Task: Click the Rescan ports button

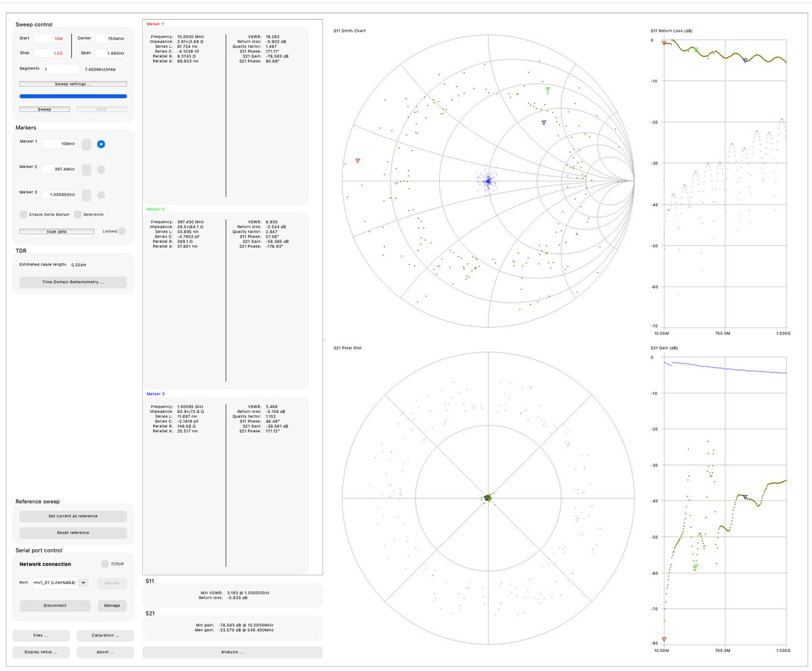Action: click(x=112, y=583)
